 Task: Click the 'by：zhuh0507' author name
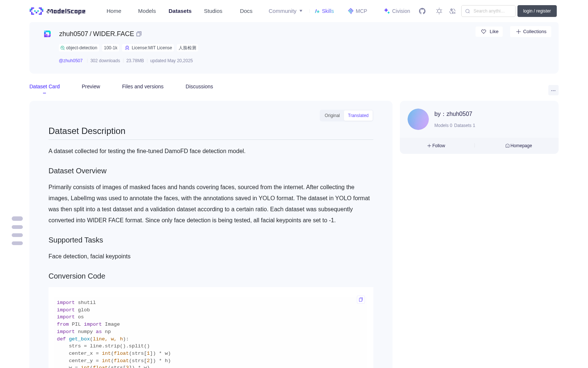pos(453,114)
